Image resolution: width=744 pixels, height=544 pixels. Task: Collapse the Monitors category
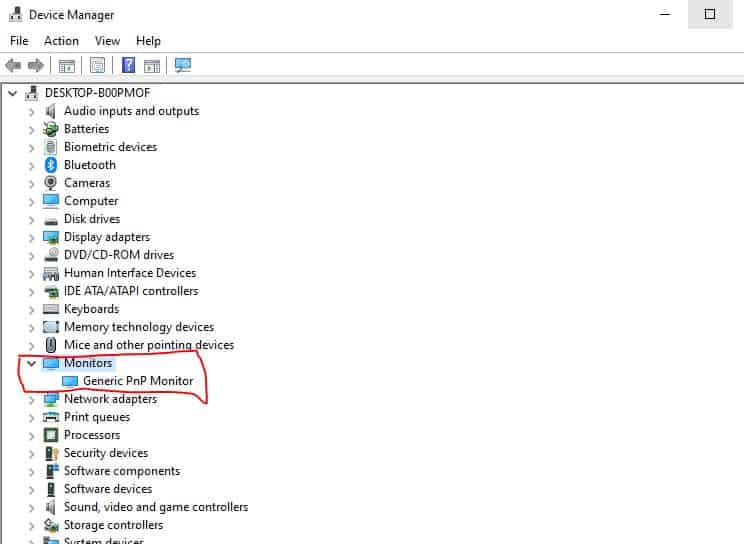pos(31,364)
